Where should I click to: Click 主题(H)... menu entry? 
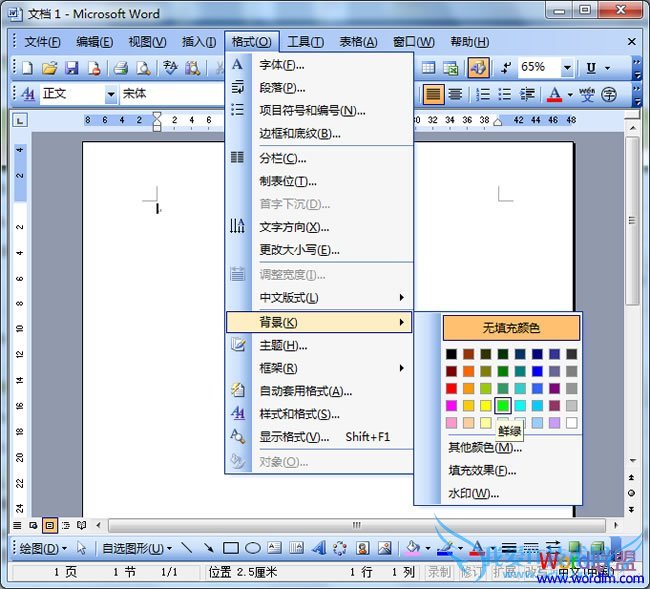(319, 345)
